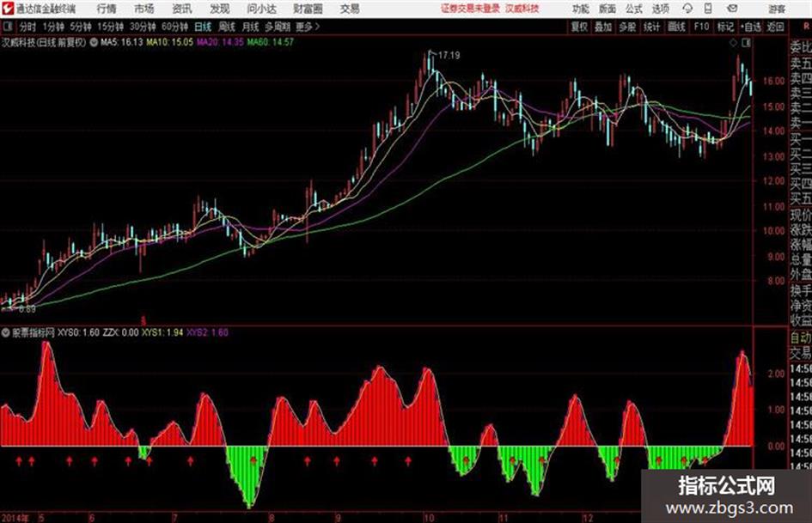
Task: Open the 选项 menu
Action: [661, 9]
